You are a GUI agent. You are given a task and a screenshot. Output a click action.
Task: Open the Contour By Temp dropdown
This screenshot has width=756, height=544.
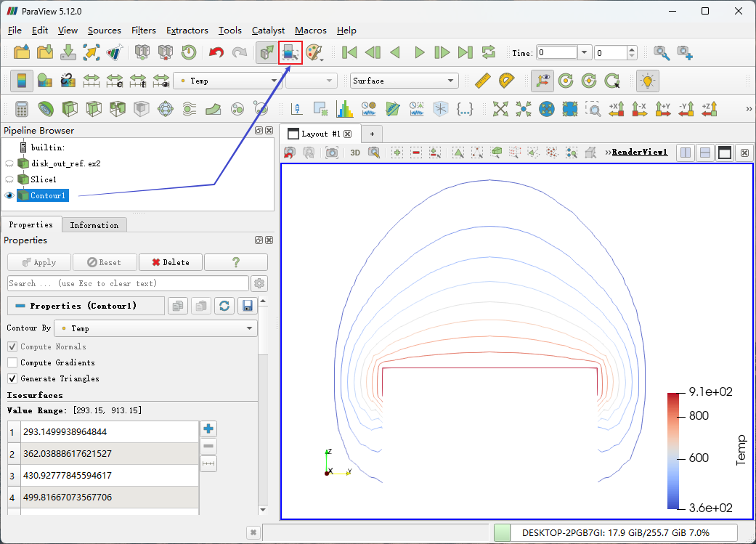click(158, 328)
